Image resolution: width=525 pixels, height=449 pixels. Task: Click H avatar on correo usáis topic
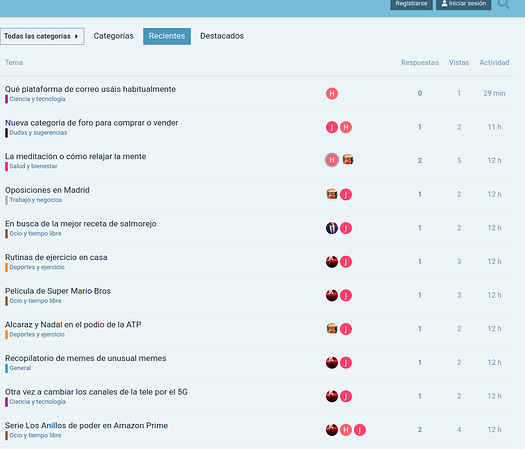click(x=332, y=93)
